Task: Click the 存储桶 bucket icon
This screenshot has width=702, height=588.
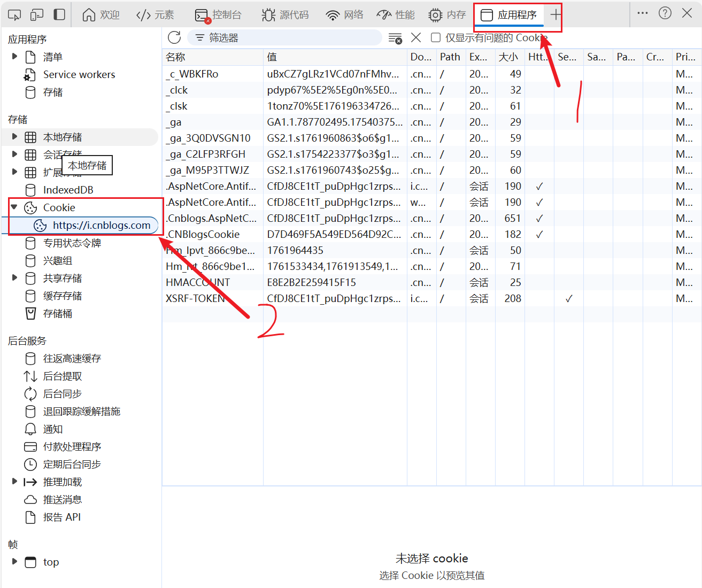Action: pos(31,314)
